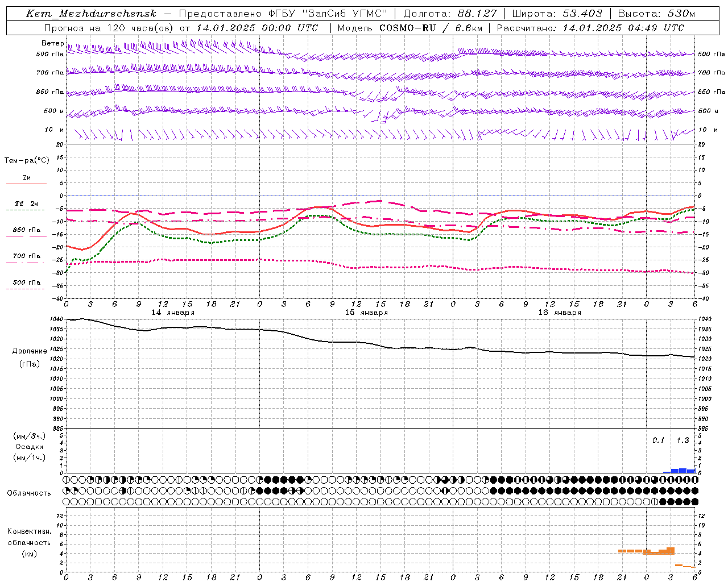728x582 pixels.
Task: Click the '(км)' convective cloud unit label
Action: [29, 554]
